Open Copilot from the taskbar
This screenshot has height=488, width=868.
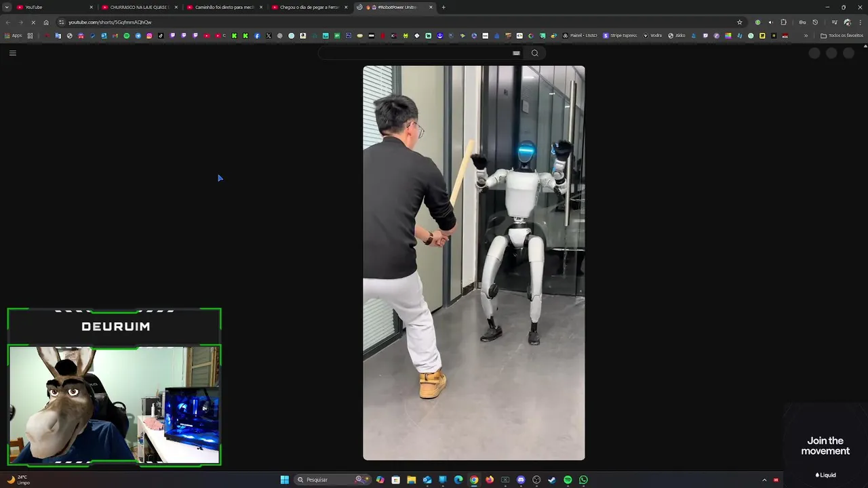(380, 480)
